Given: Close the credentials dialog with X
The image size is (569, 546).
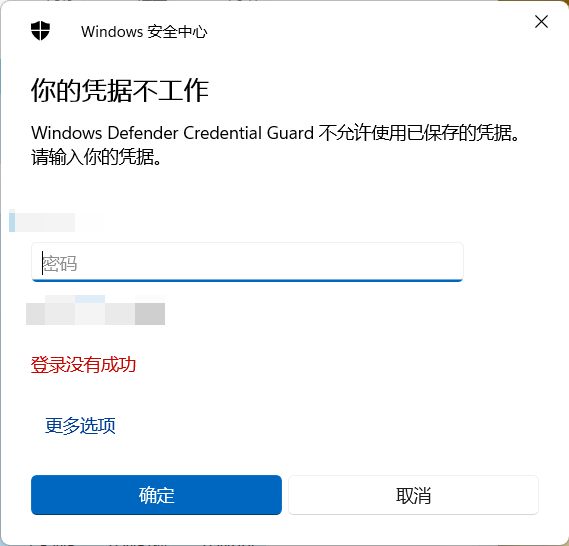Looking at the screenshot, I should [541, 22].
